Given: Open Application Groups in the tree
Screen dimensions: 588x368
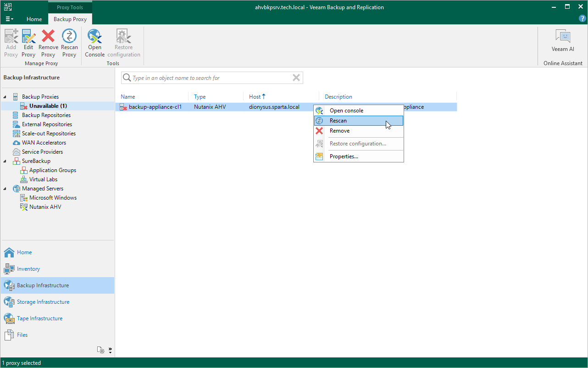Looking at the screenshot, I should 53,170.
